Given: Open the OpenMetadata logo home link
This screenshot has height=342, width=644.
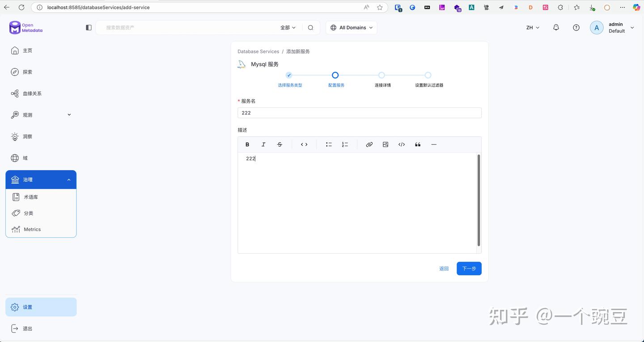Looking at the screenshot, I should (26, 28).
